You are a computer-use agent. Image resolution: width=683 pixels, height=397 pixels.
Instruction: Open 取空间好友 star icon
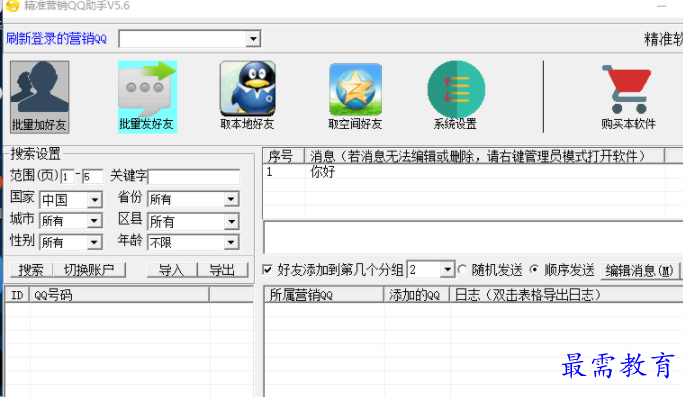(355, 95)
